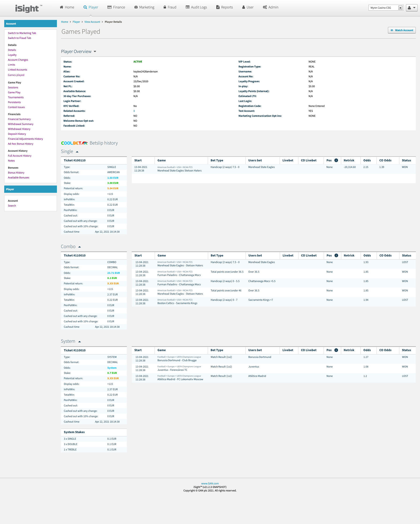
Task: Open the www.GAN.com footer link
Action: coord(210,483)
